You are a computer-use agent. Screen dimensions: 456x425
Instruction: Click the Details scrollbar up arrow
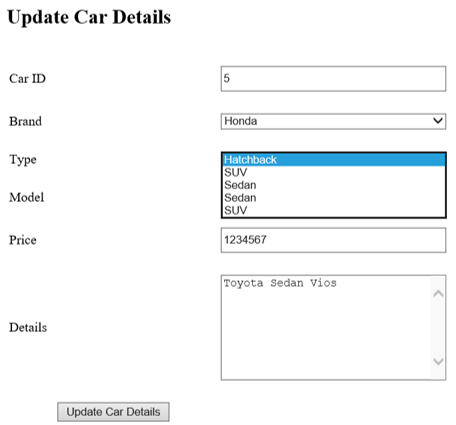click(x=438, y=294)
